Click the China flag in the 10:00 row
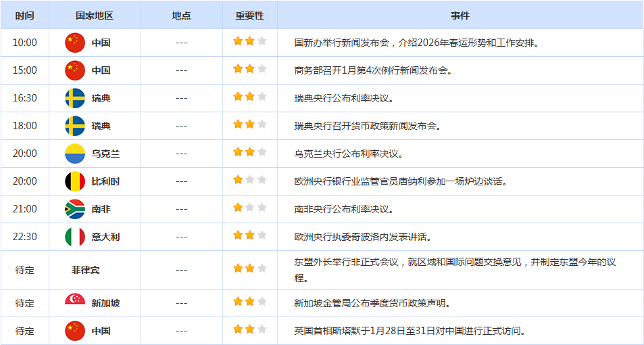644x345 pixels. click(75, 43)
